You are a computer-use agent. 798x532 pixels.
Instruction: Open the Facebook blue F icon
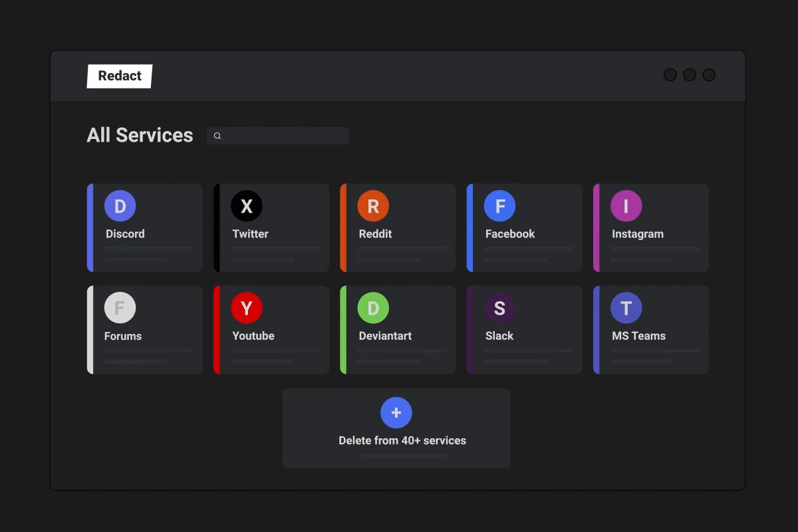pyautogui.click(x=500, y=206)
